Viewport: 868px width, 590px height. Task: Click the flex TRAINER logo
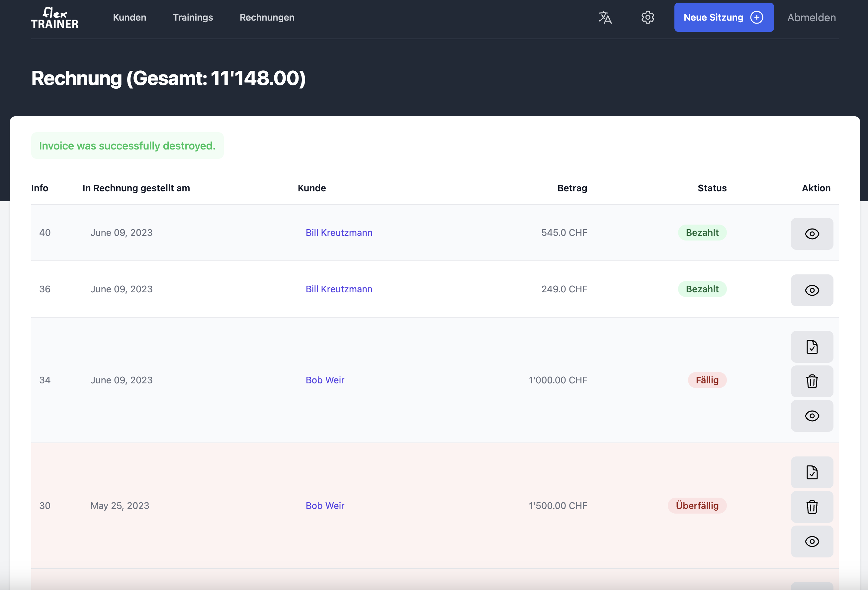click(x=54, y=17)
